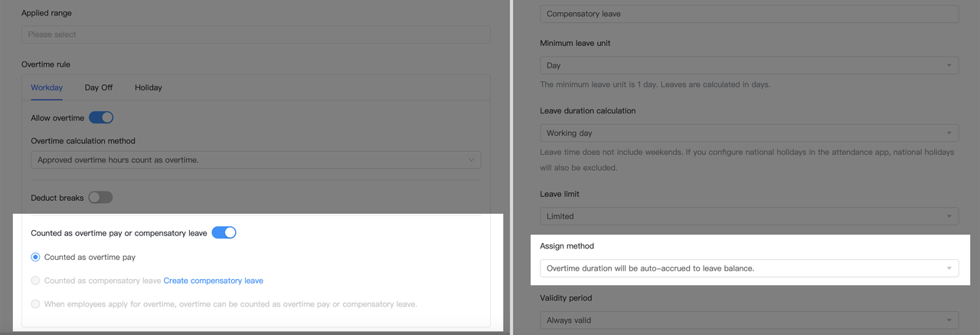Click the Overtime calculation method chevron icon
980x335 pixels.
point(472,160)
